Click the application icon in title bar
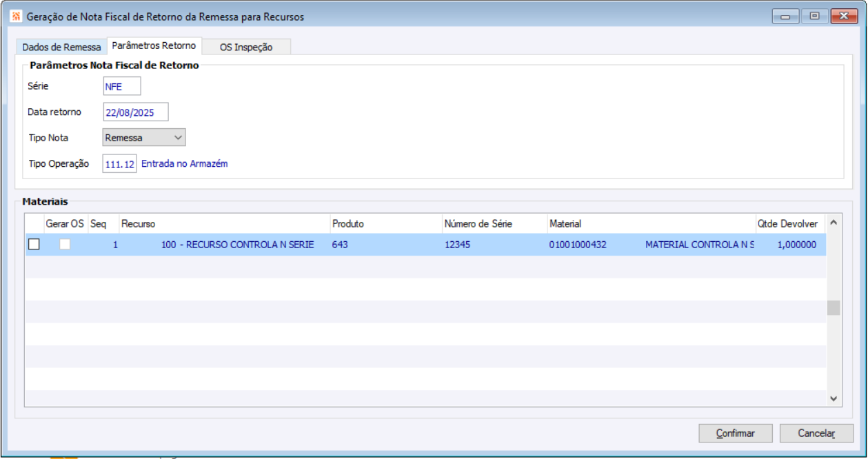Viewport: 868px width, 459px height. (x=16, y=16)
